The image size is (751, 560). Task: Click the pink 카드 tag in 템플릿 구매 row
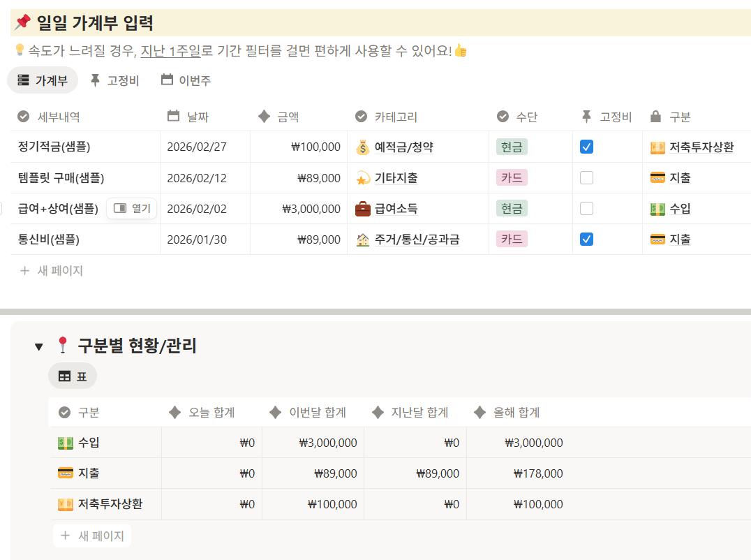coord(512,178)
